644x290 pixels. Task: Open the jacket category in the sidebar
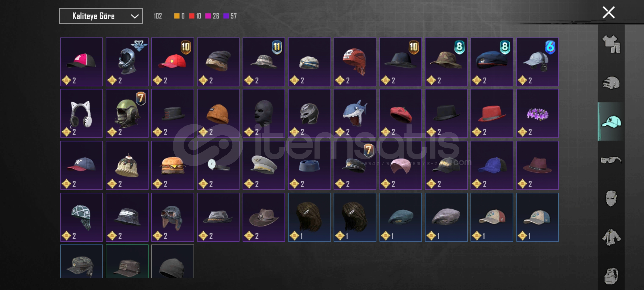pos(611,237)
